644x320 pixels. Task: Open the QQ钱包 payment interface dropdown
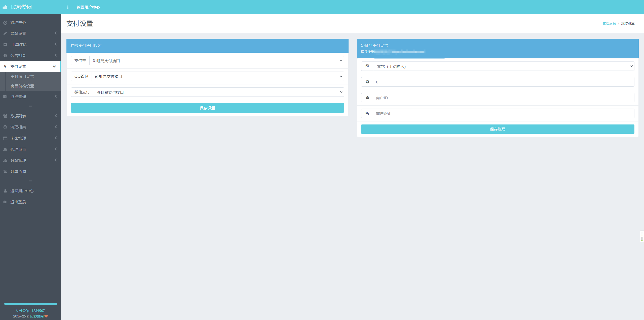[x=217, y=76]
